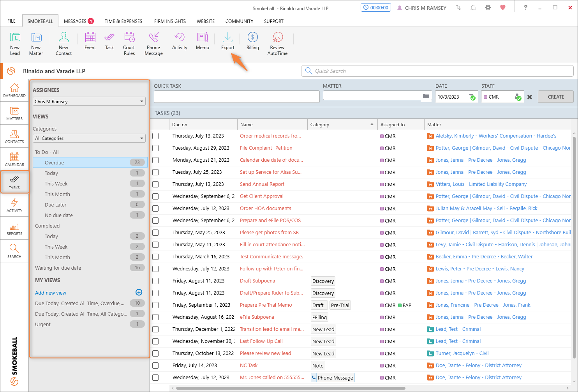Open Search in the sidebar

tap(14, 251)
